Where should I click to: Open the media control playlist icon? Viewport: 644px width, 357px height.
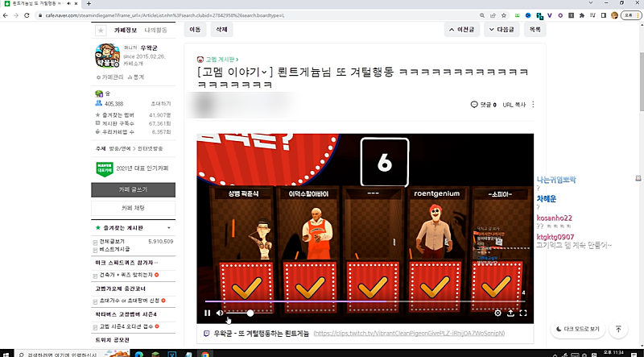tap(592, 15)
